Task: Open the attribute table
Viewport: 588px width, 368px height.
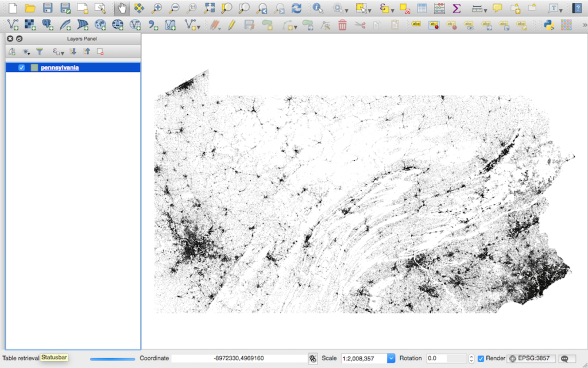Action: pos(421,9)
